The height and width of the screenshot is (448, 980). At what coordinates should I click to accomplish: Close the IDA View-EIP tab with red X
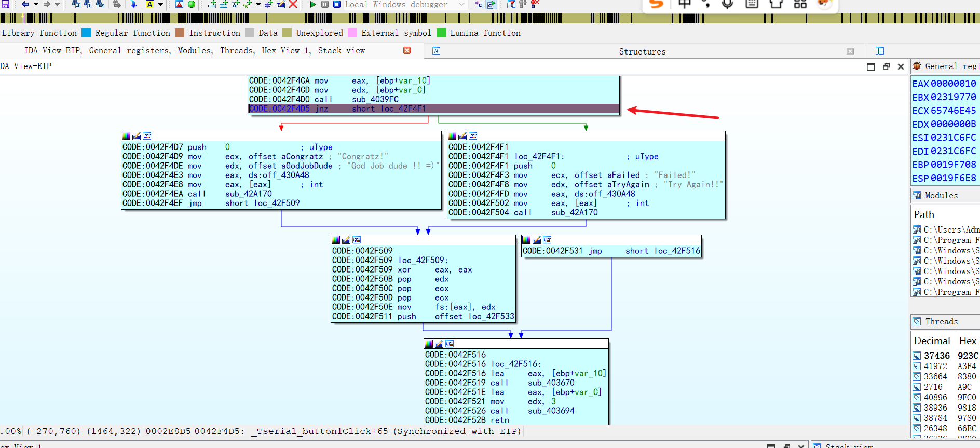click(x=407, y=50)
